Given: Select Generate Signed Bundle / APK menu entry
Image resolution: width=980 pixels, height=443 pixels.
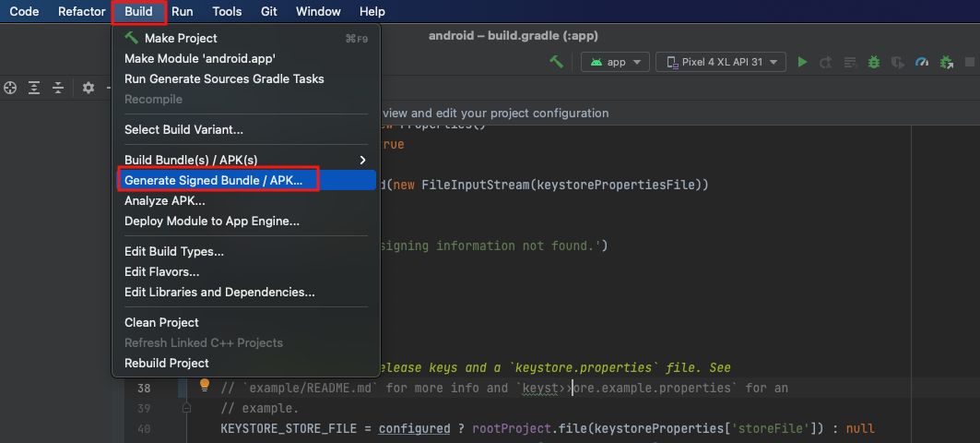Looking at the screenshot, I should (x=214, y=180).
